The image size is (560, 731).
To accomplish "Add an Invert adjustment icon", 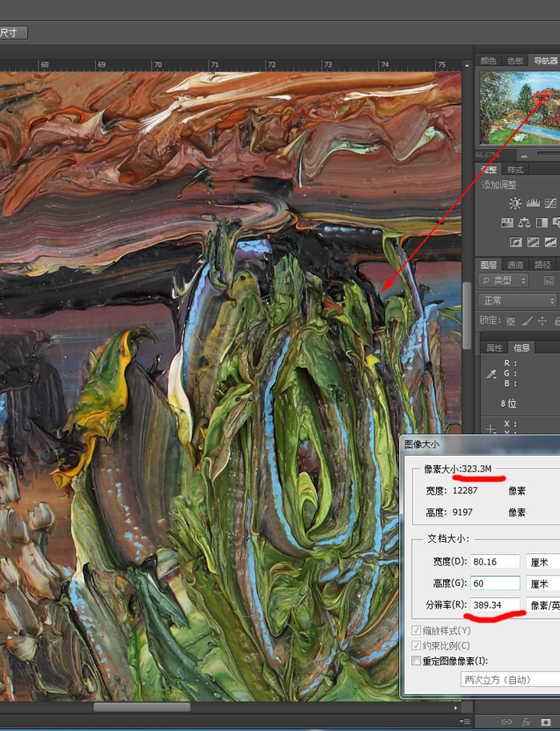I will coord(516,242).
